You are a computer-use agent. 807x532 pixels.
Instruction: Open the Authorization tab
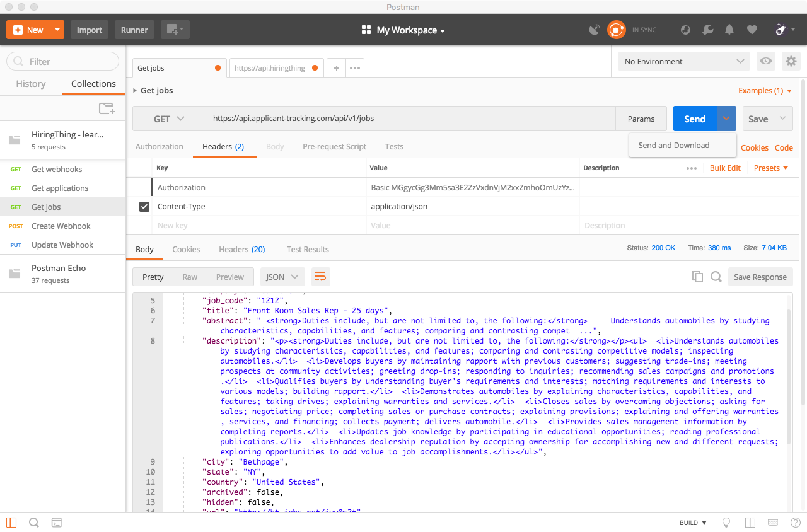(160, 146)
